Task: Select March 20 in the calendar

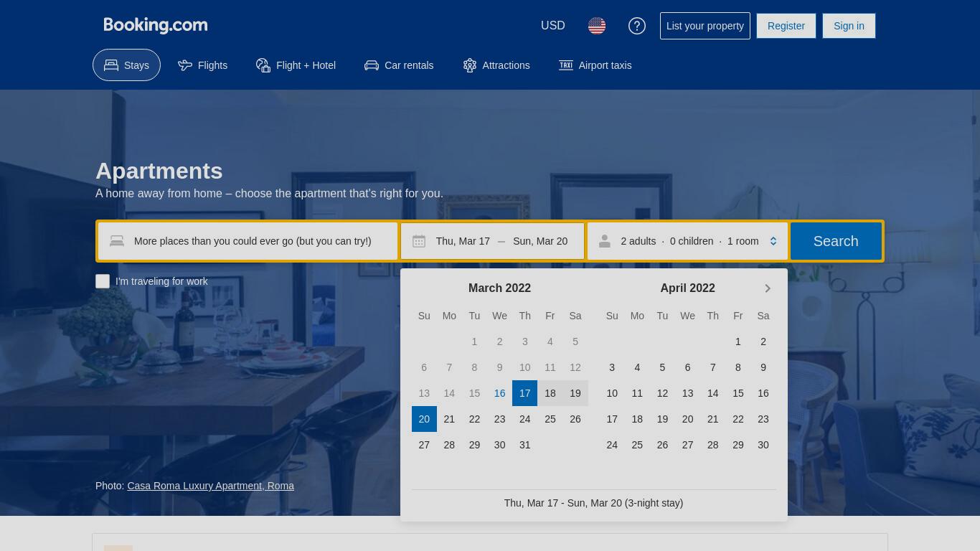Action: 424,419
